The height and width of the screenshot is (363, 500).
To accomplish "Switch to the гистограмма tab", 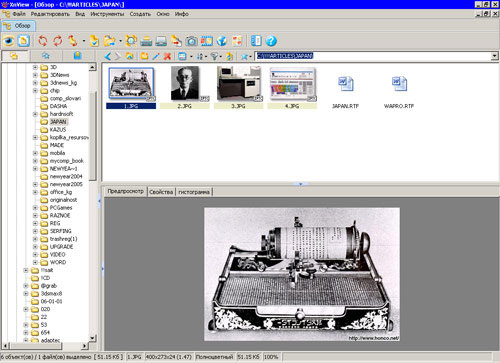I will (194, 192).
